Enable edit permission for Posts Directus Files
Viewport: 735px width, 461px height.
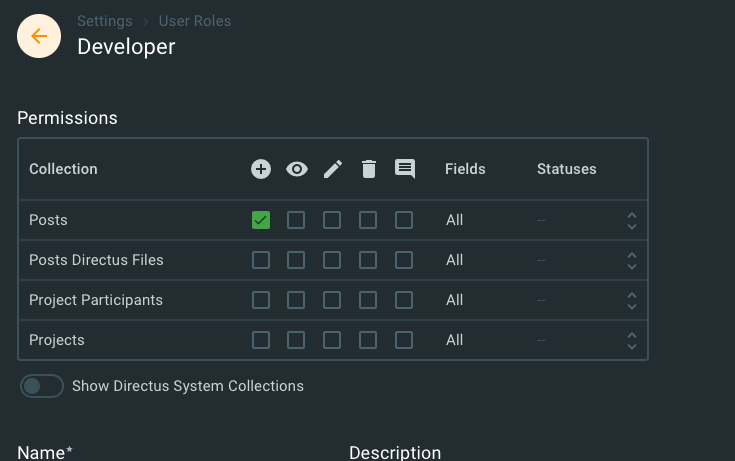click(332, 260)
